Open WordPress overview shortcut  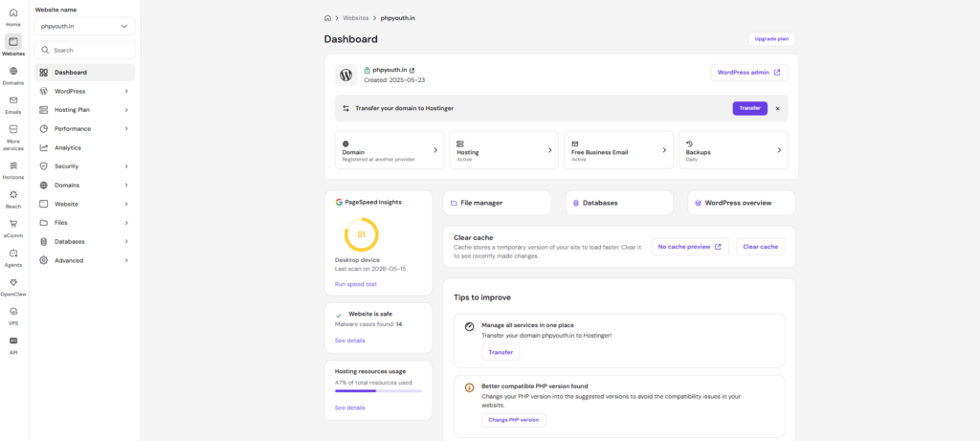coord(742,203)
